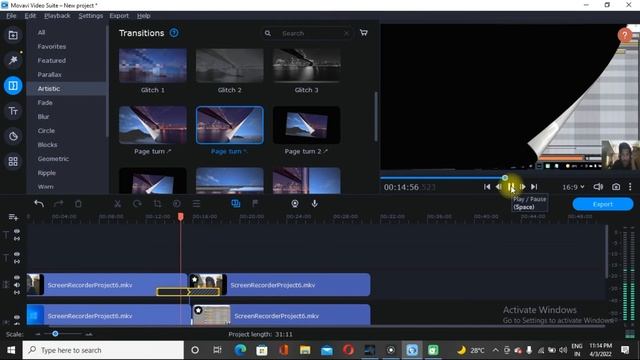This screenshot has width=640, height=360.
Task: Mute the upper video track speaker
Action: [17, 285]
